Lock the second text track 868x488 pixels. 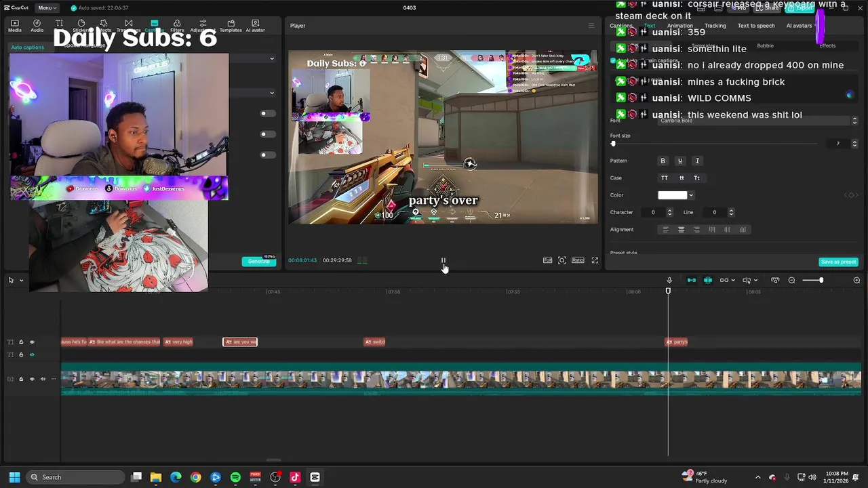click(x=21, y=354)
